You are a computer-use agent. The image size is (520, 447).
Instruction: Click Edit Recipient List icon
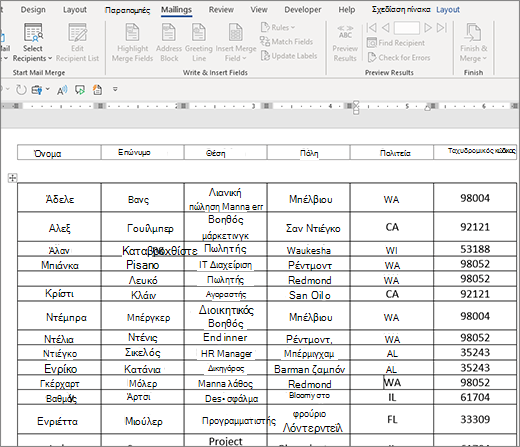tap(77, 33)
